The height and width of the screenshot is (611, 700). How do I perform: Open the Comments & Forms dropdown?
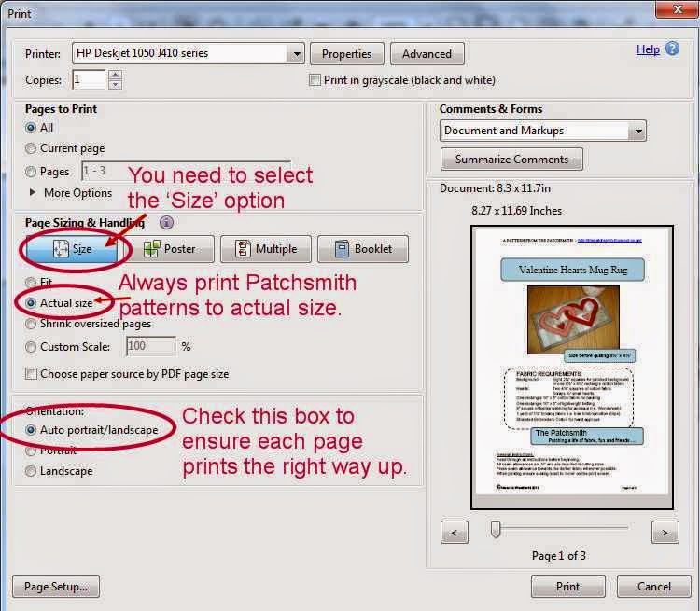point(638,132)
